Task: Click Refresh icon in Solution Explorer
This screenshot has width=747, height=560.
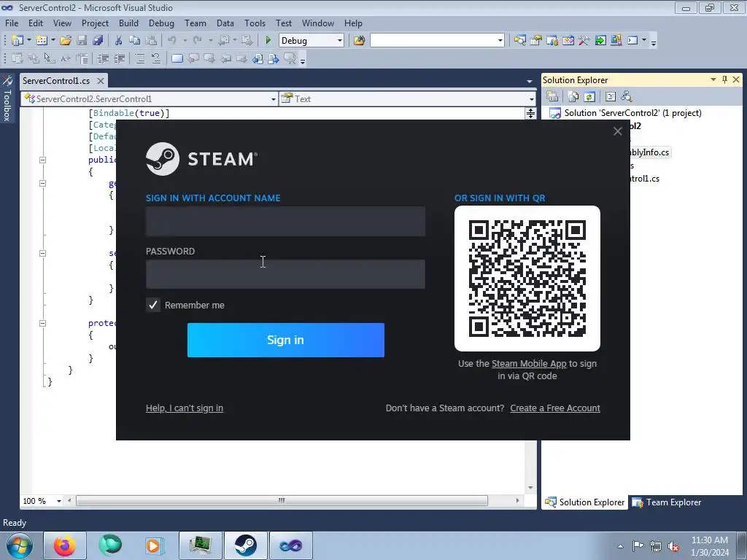Action: tap(589, 97)
